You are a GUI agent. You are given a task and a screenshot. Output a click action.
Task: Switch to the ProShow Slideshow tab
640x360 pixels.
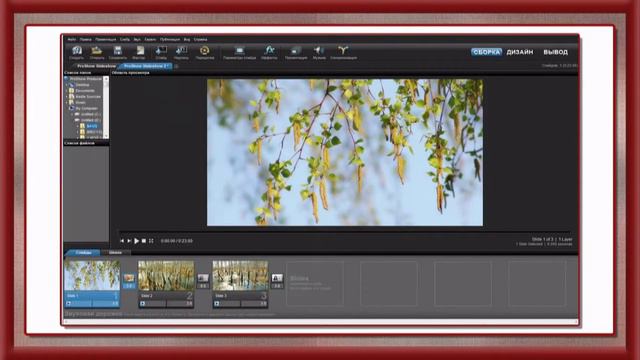point(96,66)
